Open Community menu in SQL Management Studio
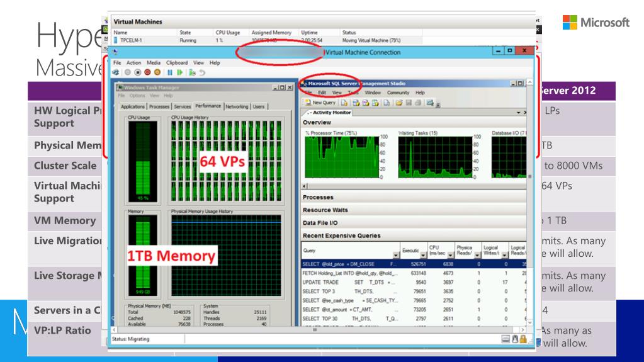The image size is (644, 362). [x=398, y=93]
